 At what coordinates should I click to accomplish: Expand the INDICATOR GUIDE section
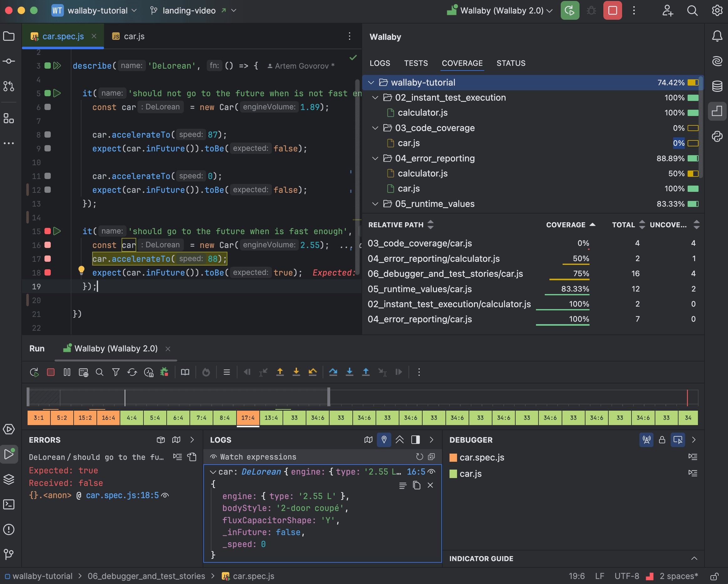pos(694,559)
